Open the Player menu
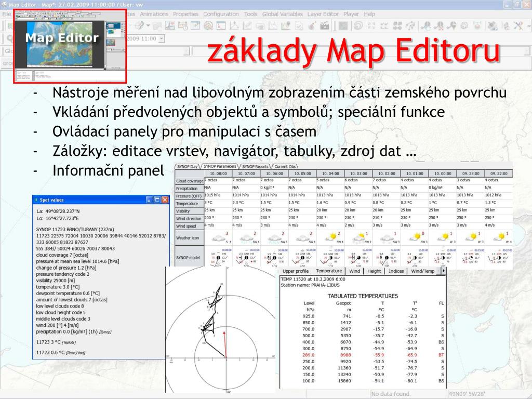532x399 pixels. tap(351, 14)
